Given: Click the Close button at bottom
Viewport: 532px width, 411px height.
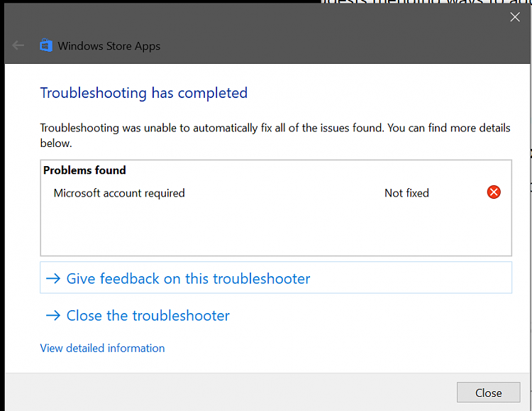Looking at the screenshot, I should 488,393.
